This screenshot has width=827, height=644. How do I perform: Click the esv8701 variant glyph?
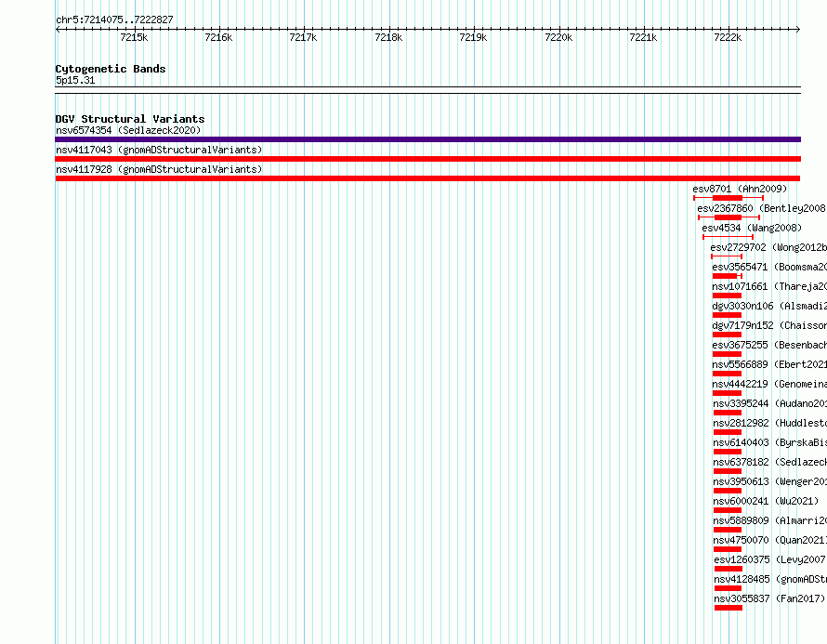click(729, 198)
